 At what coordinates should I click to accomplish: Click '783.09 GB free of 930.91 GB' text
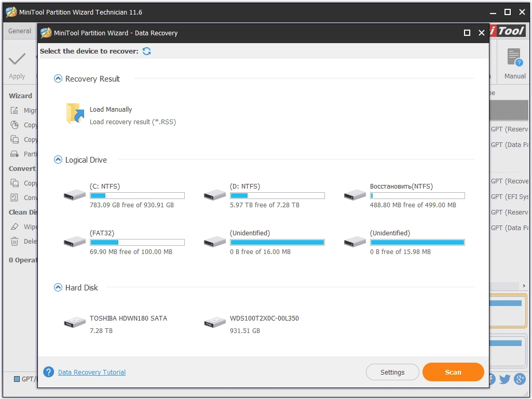tap(132, 205)
